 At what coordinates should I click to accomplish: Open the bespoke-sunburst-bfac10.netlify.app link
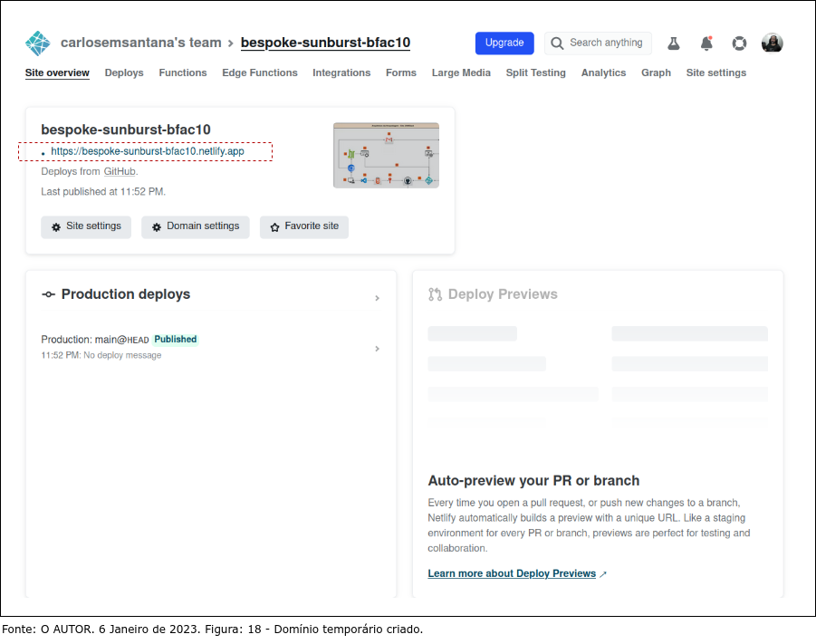click(x=148, y=151)
